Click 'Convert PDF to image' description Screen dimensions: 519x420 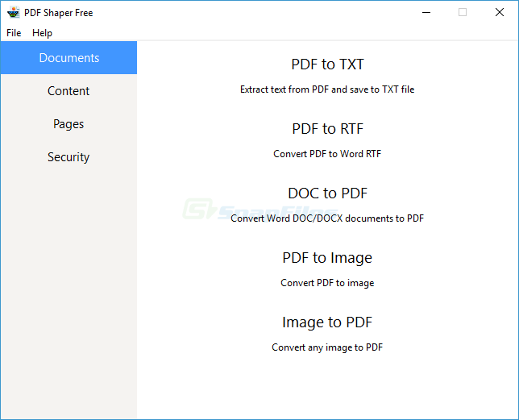[x=327, y=283]
